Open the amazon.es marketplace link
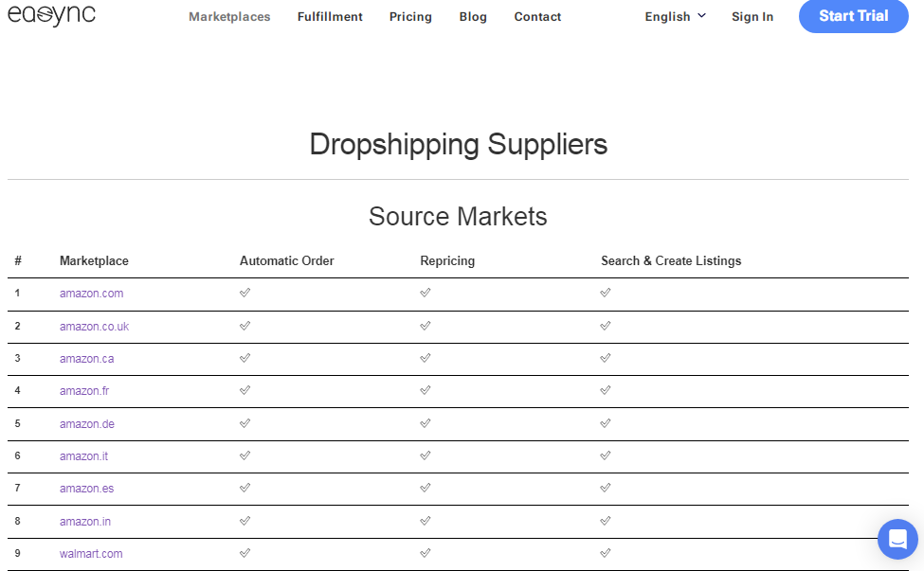This screenshot has height=571, width=924. [86, 489]
